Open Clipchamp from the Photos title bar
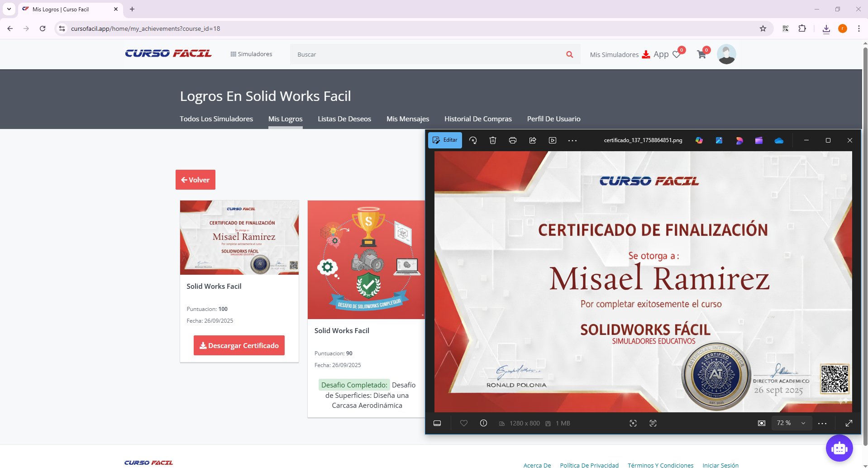868x468 pixels. pos(759,140)
